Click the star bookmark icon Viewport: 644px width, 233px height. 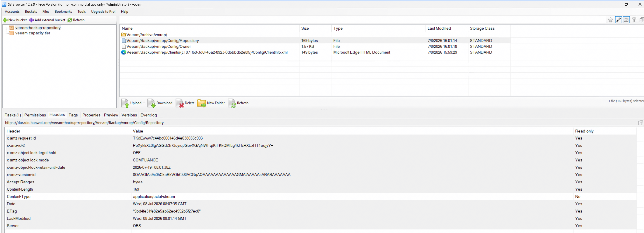pos(610,20)
